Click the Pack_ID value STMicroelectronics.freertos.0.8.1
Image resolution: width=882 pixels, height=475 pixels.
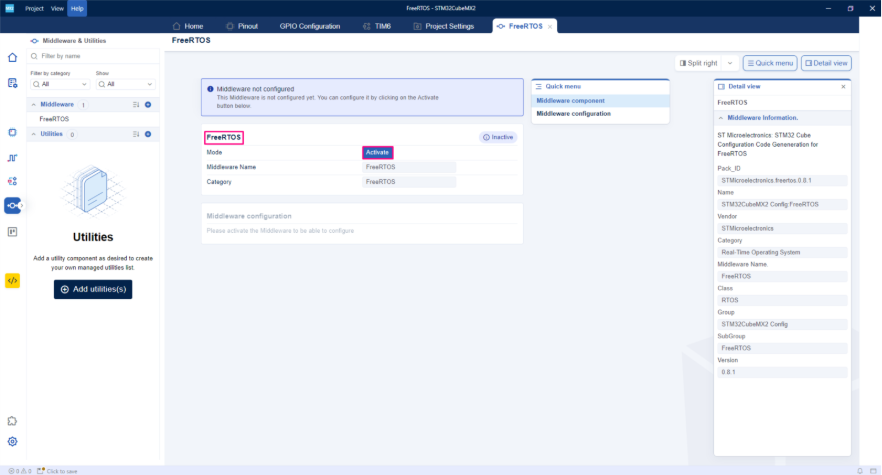coord(782,181)
